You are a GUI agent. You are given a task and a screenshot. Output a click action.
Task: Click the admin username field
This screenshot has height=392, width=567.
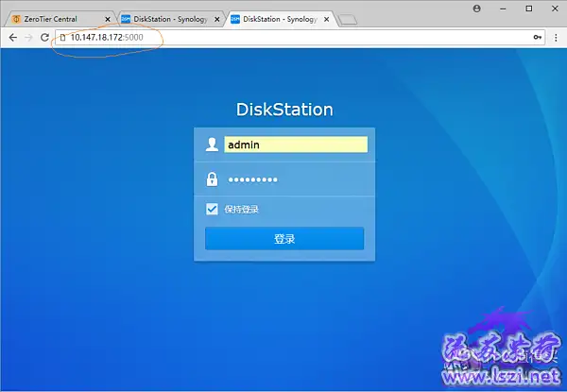(296, 145)
